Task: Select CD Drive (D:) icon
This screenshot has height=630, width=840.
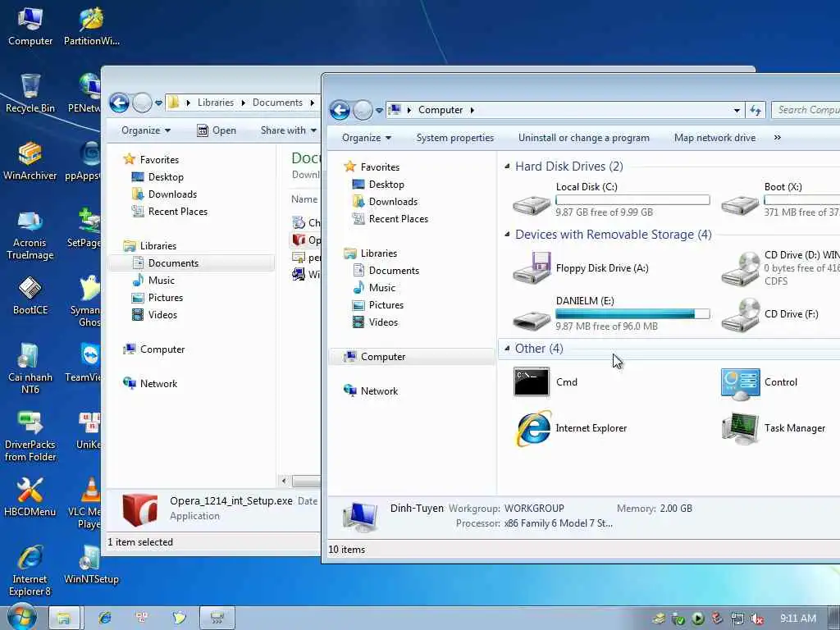Action: pos(741,268)
